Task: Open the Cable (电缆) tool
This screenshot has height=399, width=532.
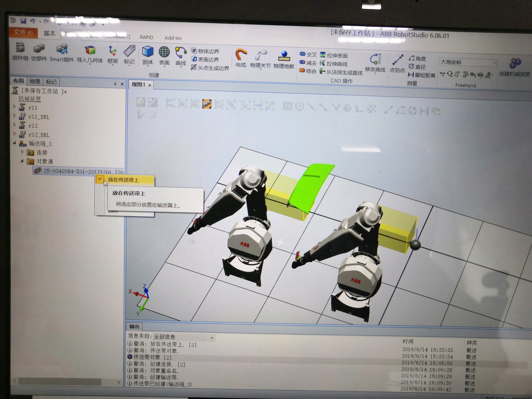Action: point(241,55)
